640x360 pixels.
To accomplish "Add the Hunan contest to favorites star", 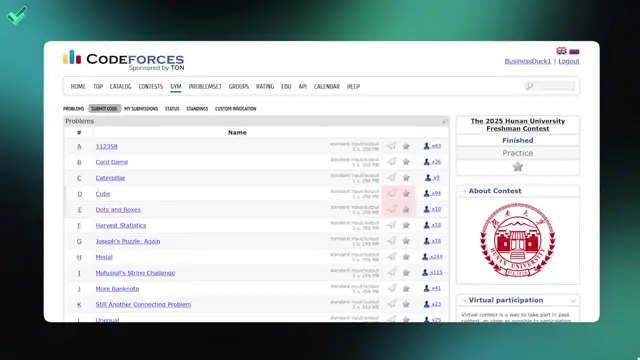I will click(518, 167).
